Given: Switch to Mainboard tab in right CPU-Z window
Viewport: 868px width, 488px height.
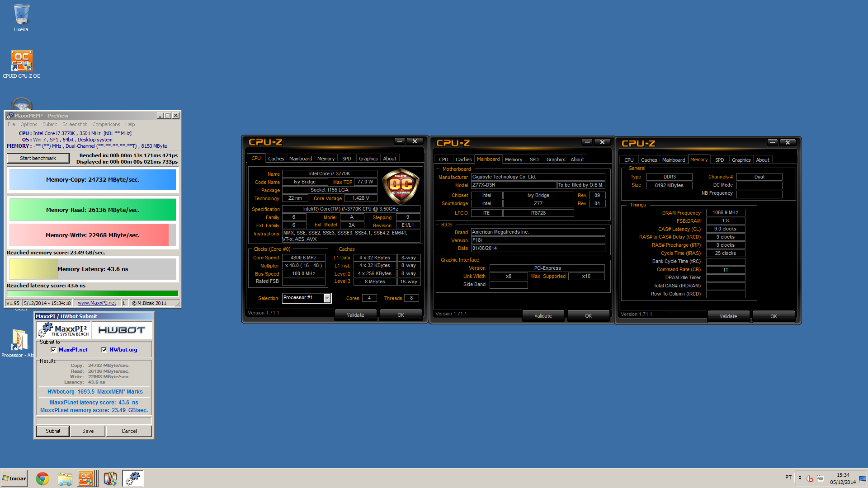Looking at the screenshot, I should point(674,160).
